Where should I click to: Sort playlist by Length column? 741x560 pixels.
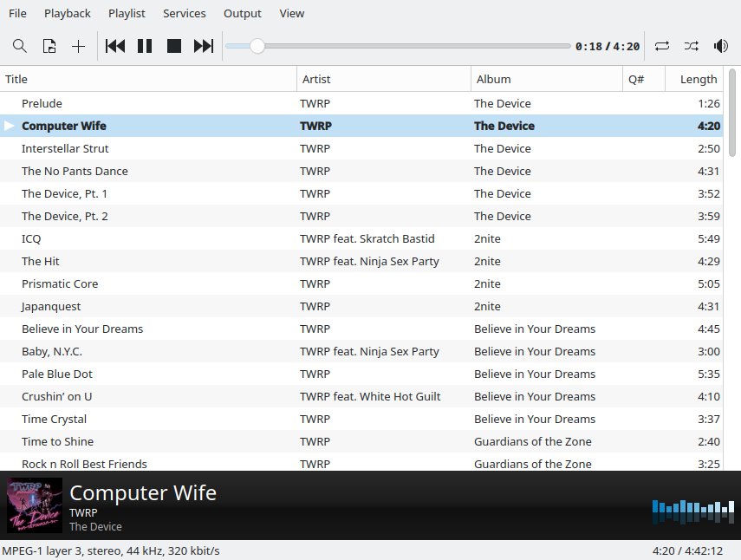[x=693, y=79]
